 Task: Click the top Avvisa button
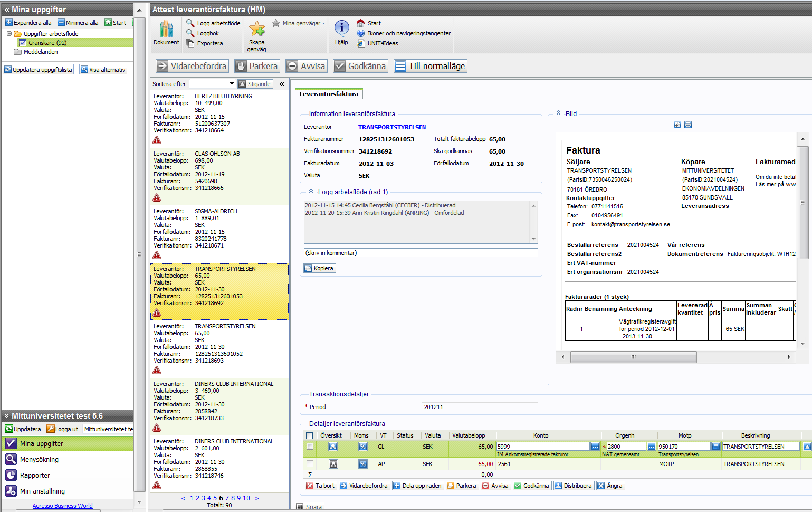tap(307, 66)
